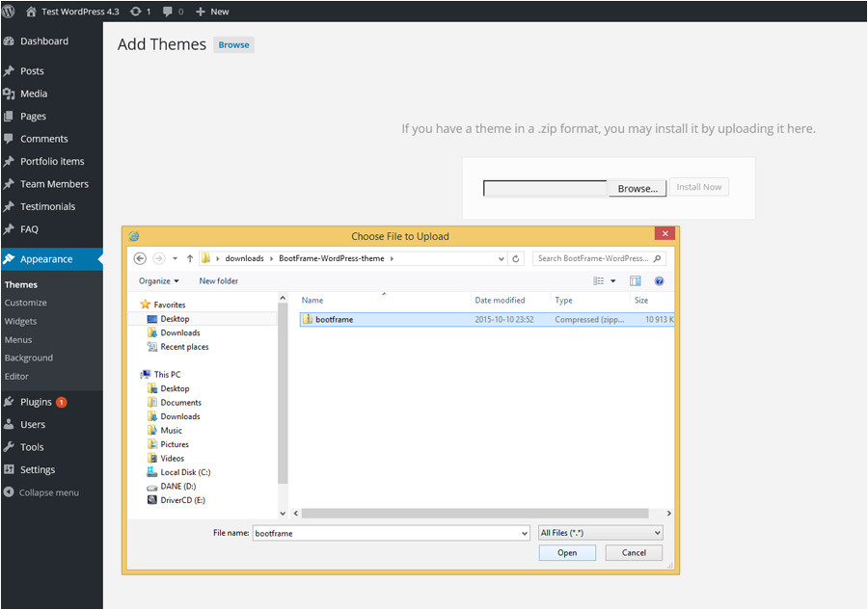Viewport: 868px width, 610px height.
Task: Click Themes submenu link
Action: click(x=21, y=285)
